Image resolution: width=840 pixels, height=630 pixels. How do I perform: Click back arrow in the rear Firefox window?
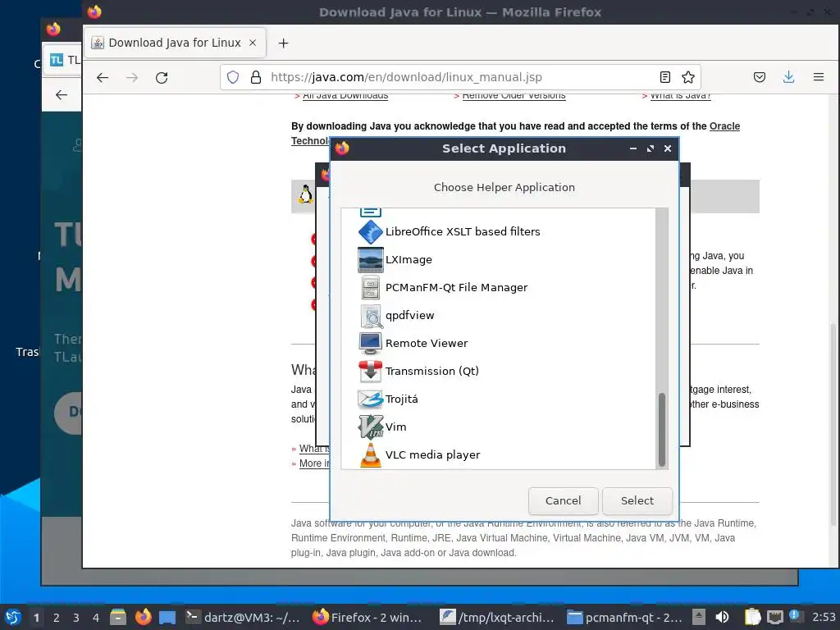62,95
